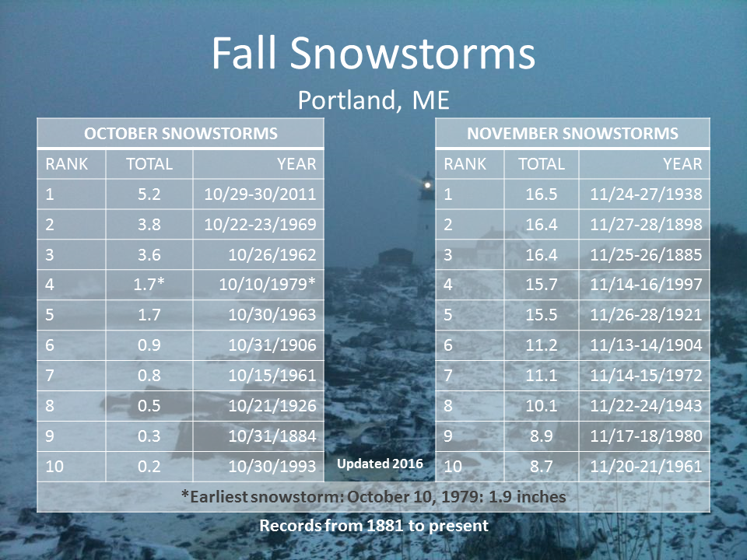Select the 1.7* total cell
This screenshot has width=747, height=560.
tap(149, 285)
